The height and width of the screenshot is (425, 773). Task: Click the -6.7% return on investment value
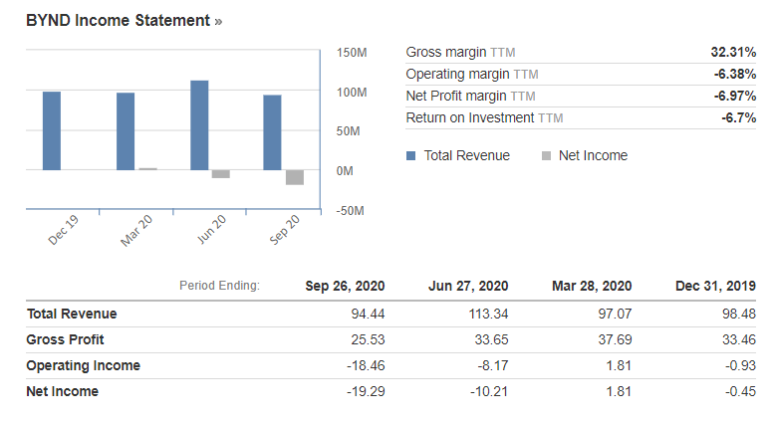(x=738, y=118)
